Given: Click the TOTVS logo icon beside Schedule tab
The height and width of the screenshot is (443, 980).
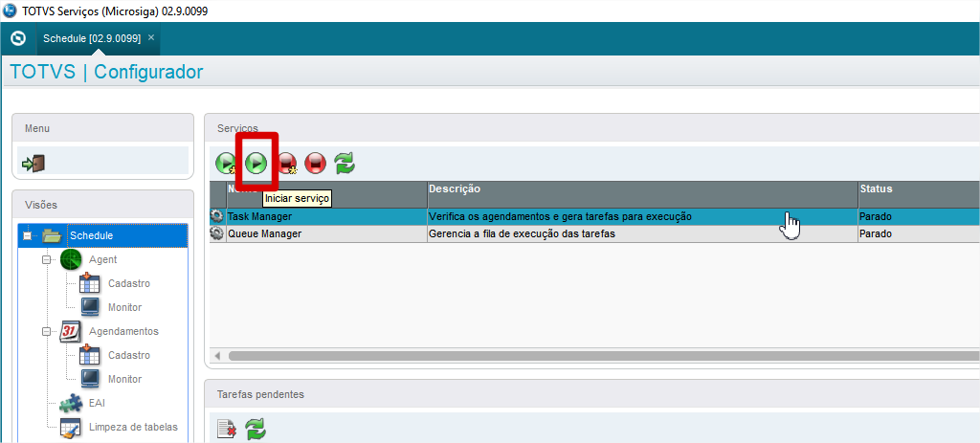Looking at the screenshot, I should [x=19, y=38].
